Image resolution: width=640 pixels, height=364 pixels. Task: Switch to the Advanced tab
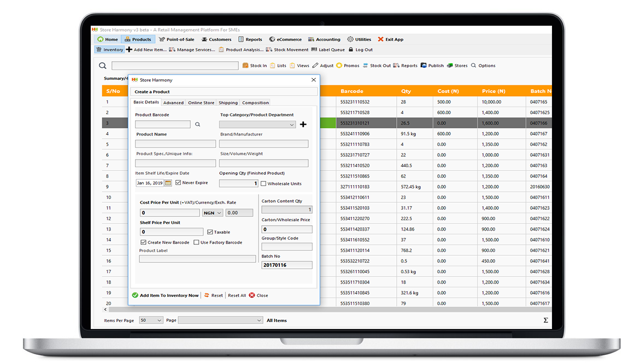[173, 103]
